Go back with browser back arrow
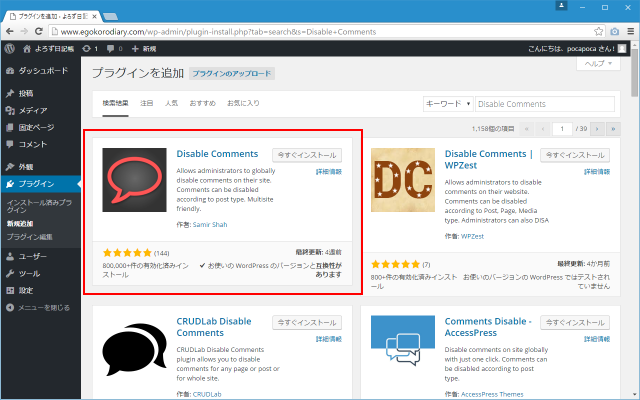This screenshot has width=640, height=400. (x=10, y=31)
